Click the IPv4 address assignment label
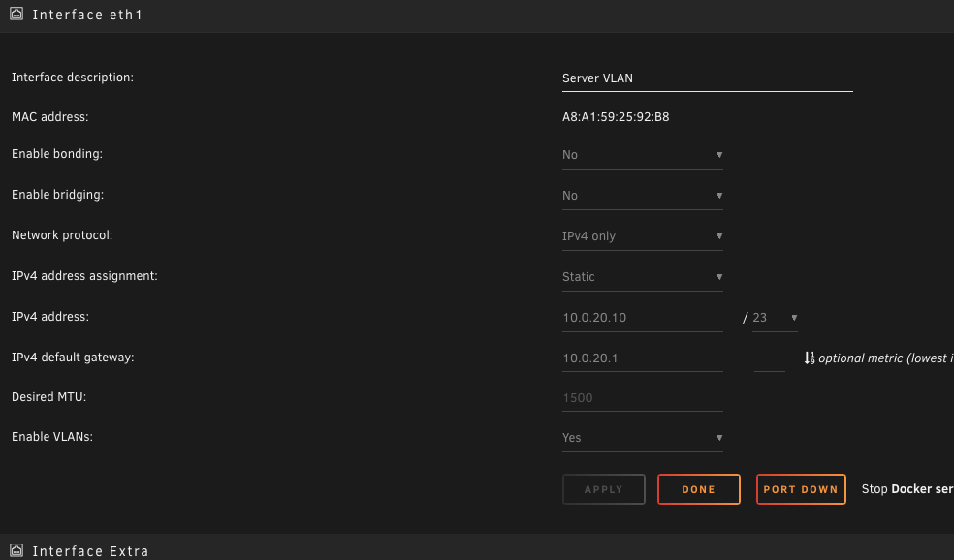 click(84, 276)
